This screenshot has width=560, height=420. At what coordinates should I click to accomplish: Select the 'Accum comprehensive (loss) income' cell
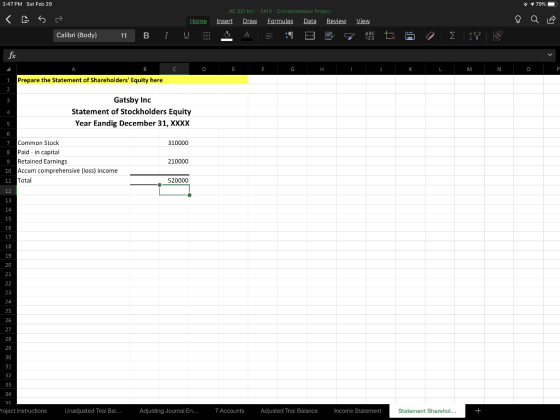(x=73, y=171)
